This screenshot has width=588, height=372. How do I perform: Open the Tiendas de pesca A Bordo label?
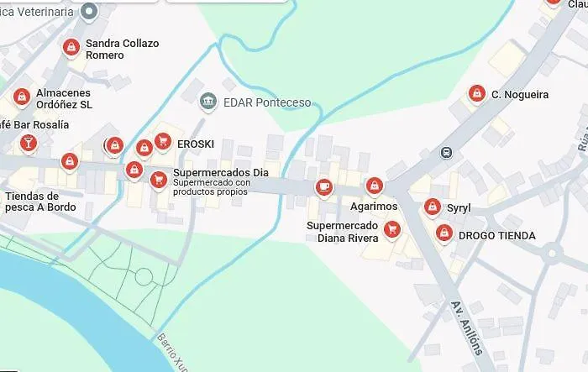40,202
